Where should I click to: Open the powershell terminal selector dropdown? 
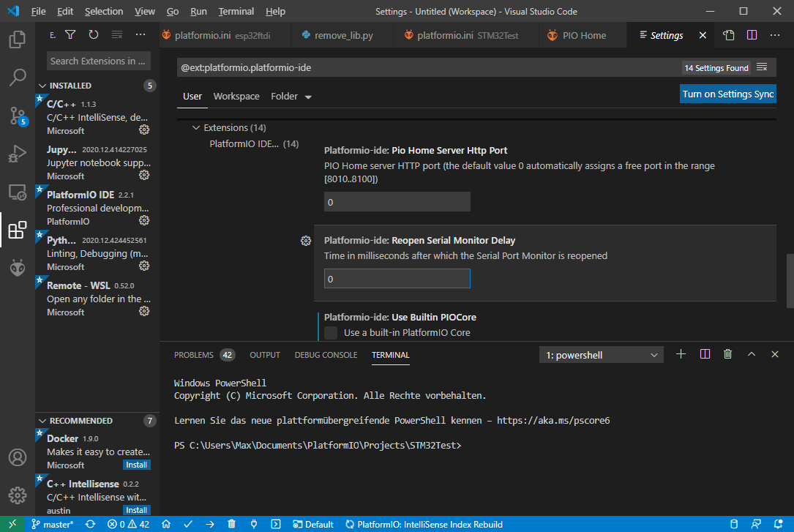(601, 355)
